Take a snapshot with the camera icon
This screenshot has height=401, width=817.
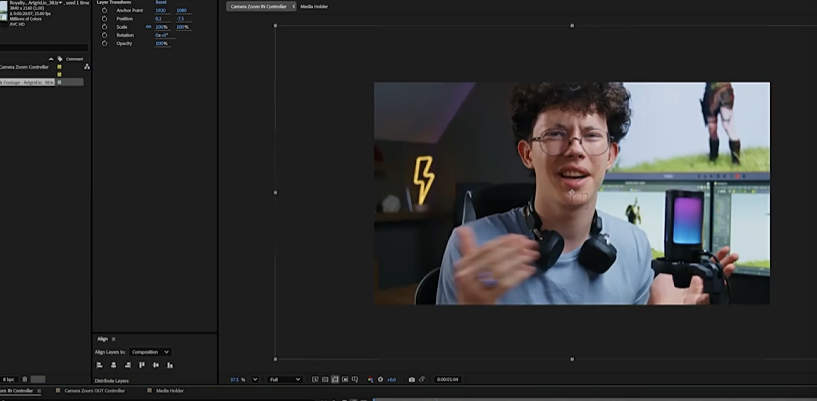(x=412, y=380)
